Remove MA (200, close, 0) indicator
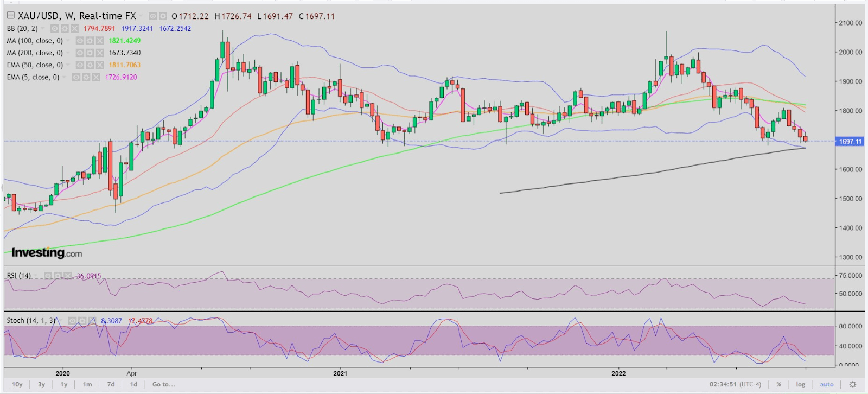The image size is (868, 394). click(99, 53)
